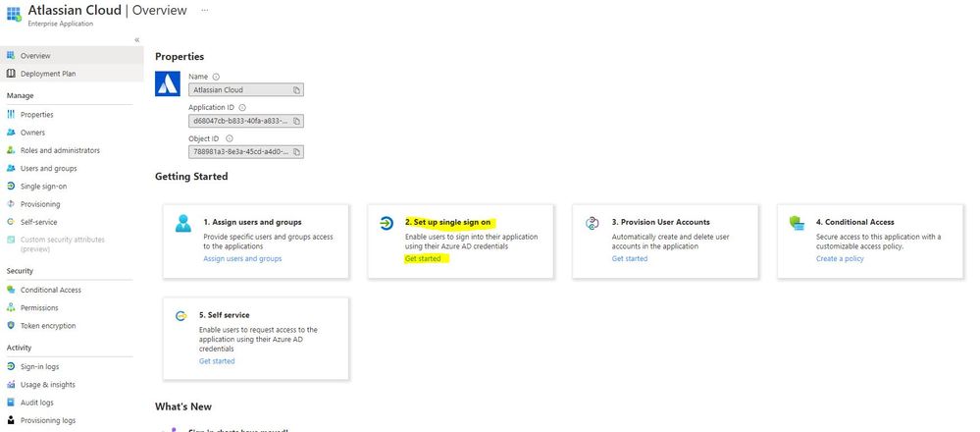980x432 pixels.
Task: Collapse the sidebar with the double chevron
Action: [137, 40]
